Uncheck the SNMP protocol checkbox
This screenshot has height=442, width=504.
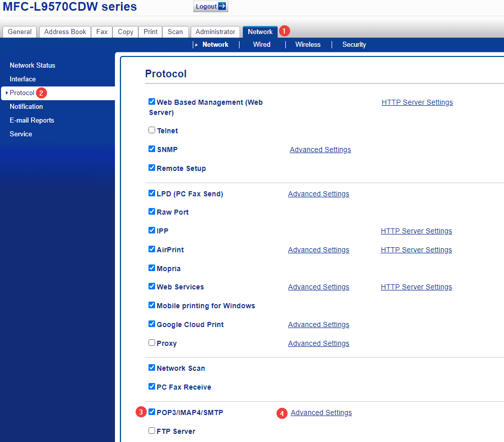click(x=152, y=149)
